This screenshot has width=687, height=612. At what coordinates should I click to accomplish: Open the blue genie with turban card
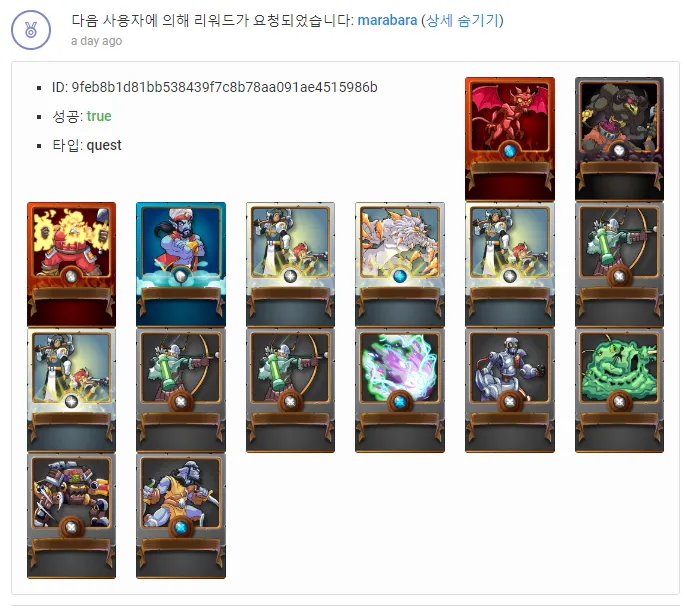point(181,264)
